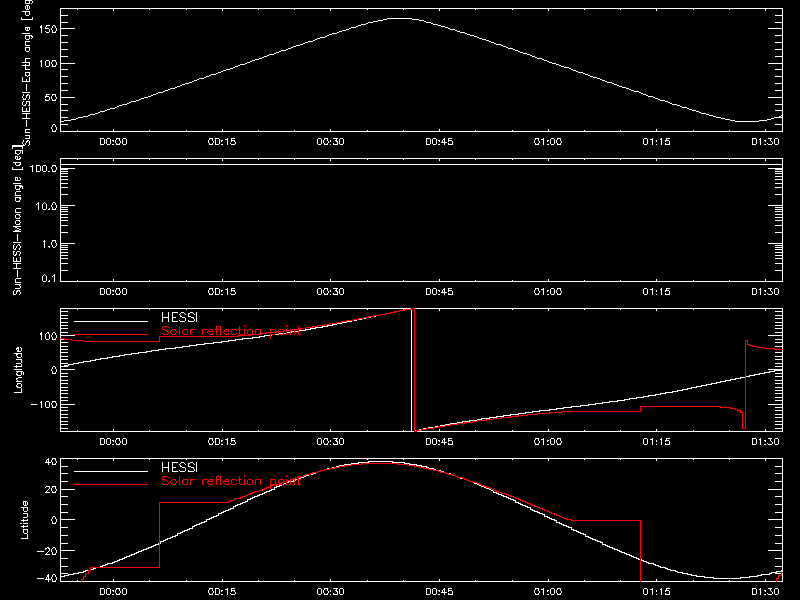Click the 100 tick on Longitude plot
The width and height of the screenshot is (800, 600).
tap(47, 336)
